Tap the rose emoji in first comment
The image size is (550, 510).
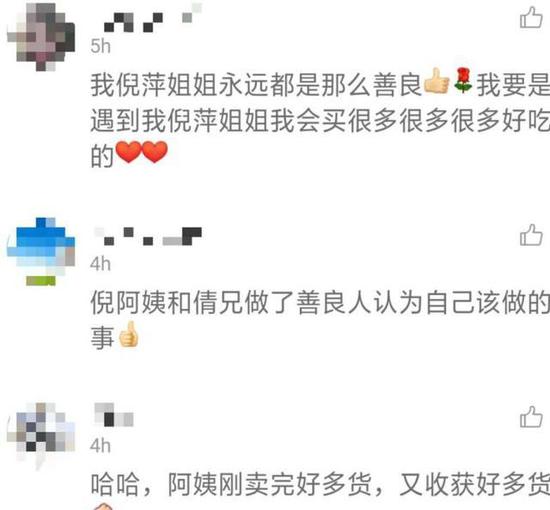coord(463,81)
